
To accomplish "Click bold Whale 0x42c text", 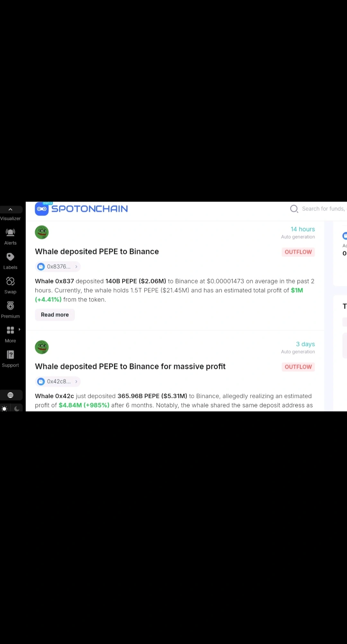I will pos(55,396).
